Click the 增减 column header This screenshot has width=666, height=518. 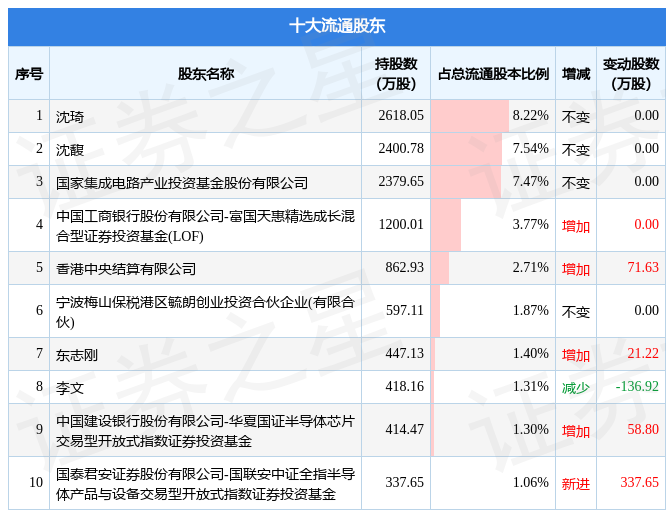(576, 73)
